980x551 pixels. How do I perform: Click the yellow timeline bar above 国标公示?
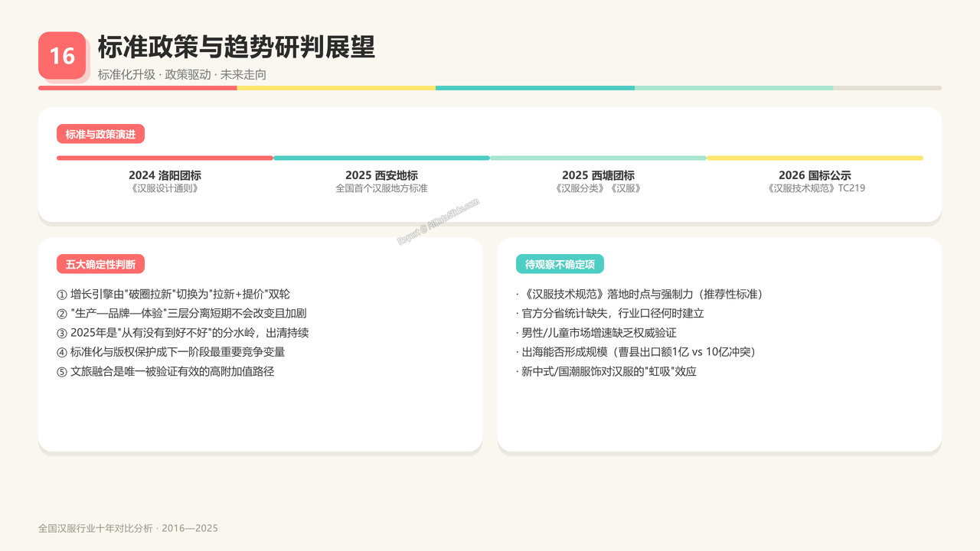(815, 158)
